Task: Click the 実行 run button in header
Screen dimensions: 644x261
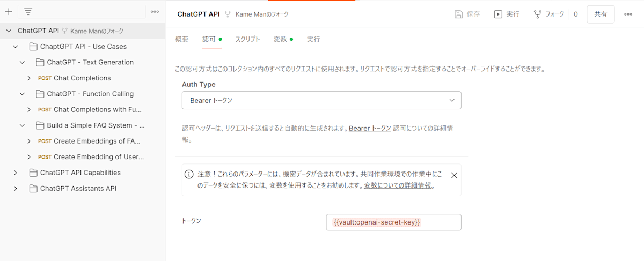Action: (507, 14)
